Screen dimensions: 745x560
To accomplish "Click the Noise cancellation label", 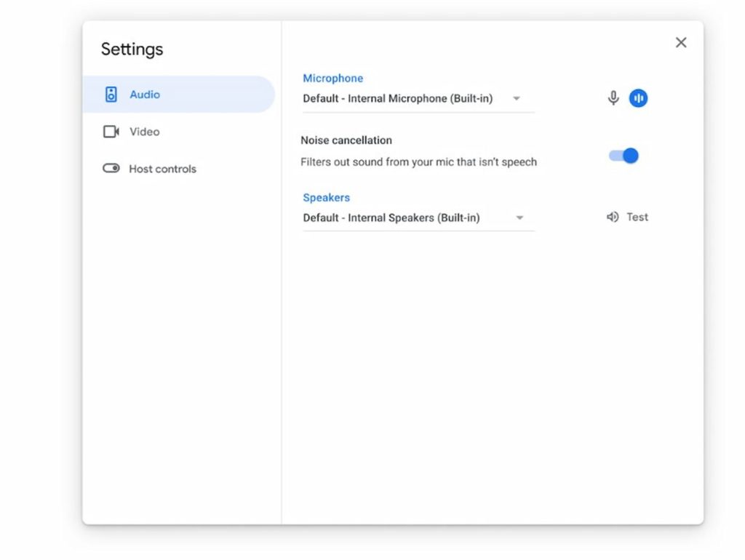I will point(346,140).
